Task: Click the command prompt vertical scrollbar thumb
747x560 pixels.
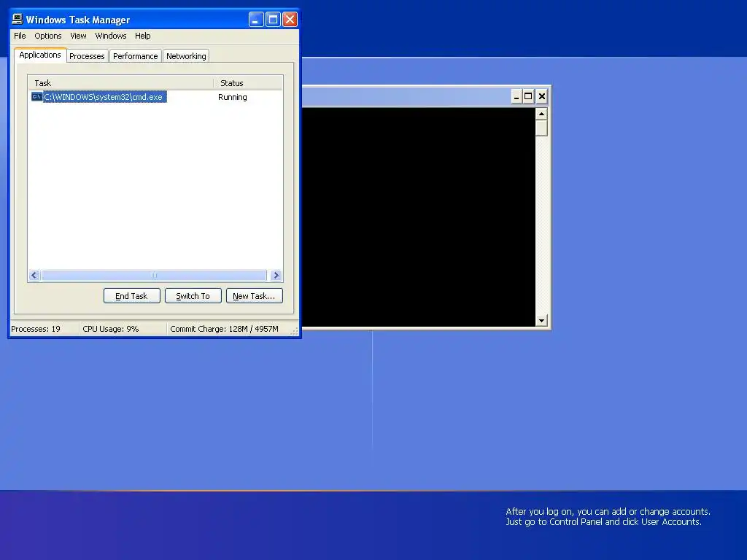Action: 541,128
